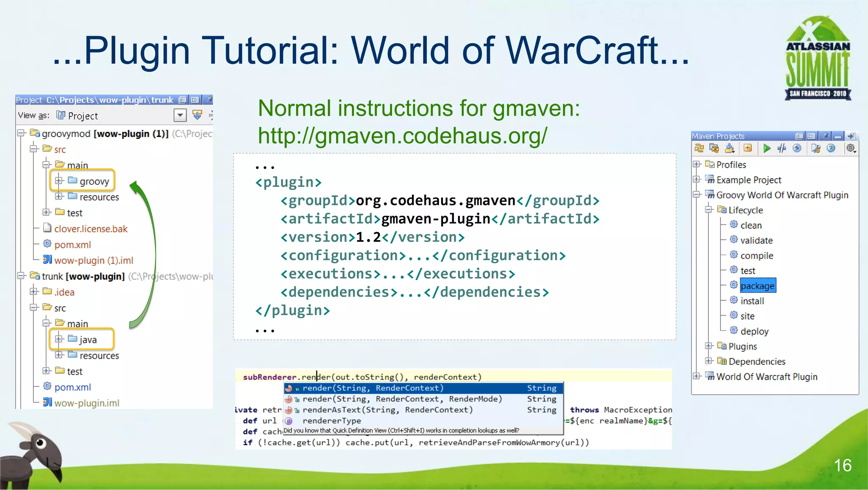Choose rendererType completion suggestion

(331, 421)
